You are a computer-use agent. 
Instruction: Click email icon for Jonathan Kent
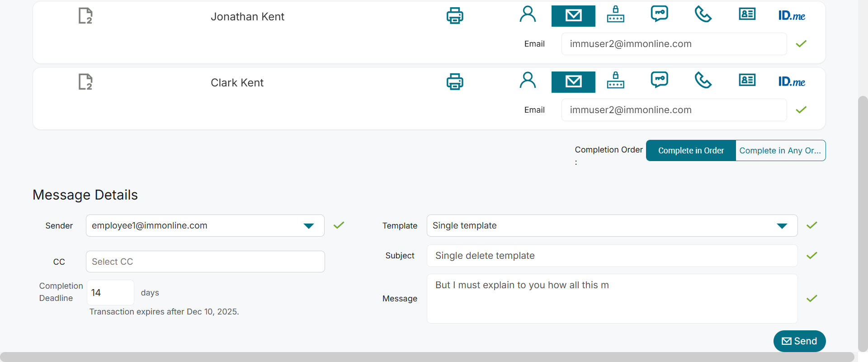point(573,16)
